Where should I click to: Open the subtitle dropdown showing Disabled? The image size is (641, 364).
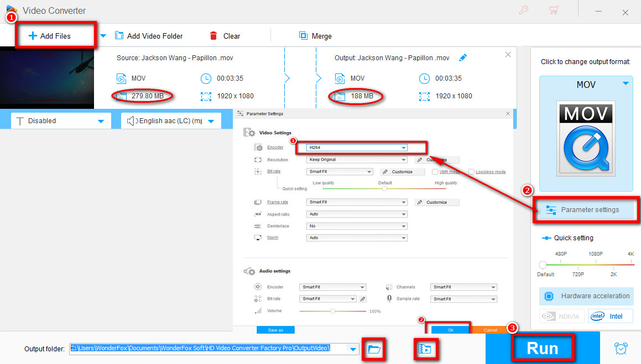(60, 120)
